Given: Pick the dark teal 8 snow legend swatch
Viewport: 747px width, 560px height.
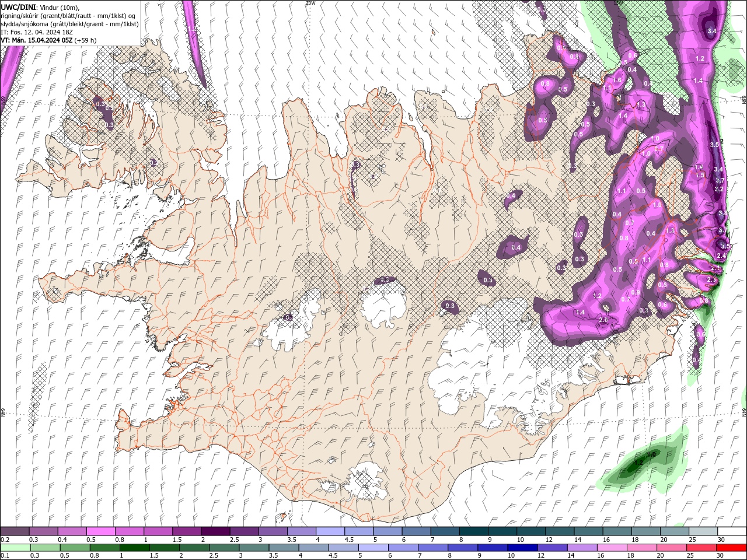Looking at the screenshot, I should pos(474,531).
